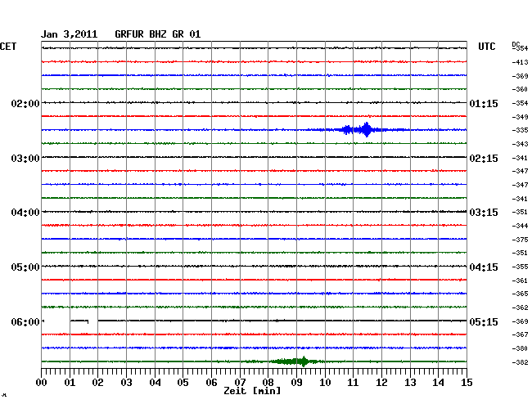Click the 05:15 UTC time label

484,321
